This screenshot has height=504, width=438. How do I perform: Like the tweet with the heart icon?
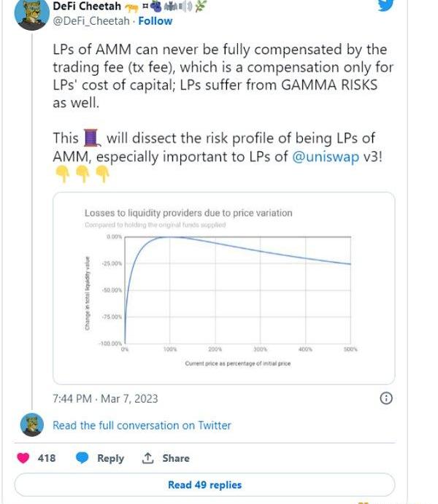point(23,458)
